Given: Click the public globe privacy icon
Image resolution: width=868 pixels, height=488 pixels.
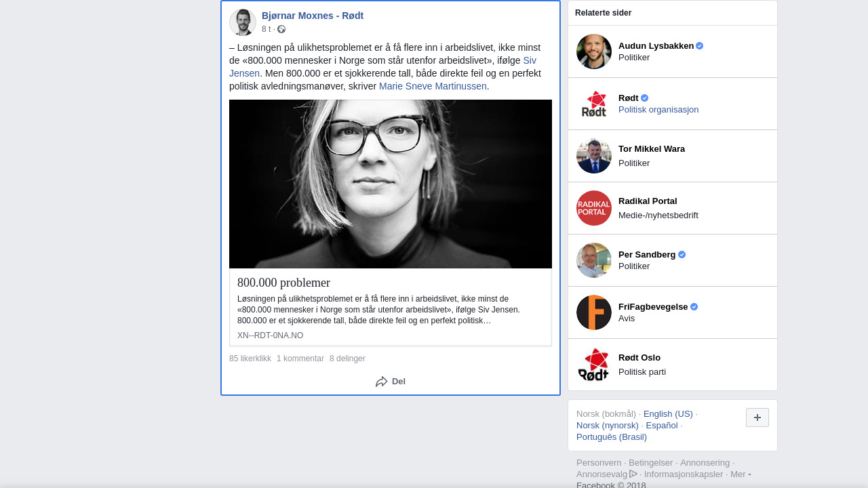Looking at the screenshot, I should tap(281, 29).
